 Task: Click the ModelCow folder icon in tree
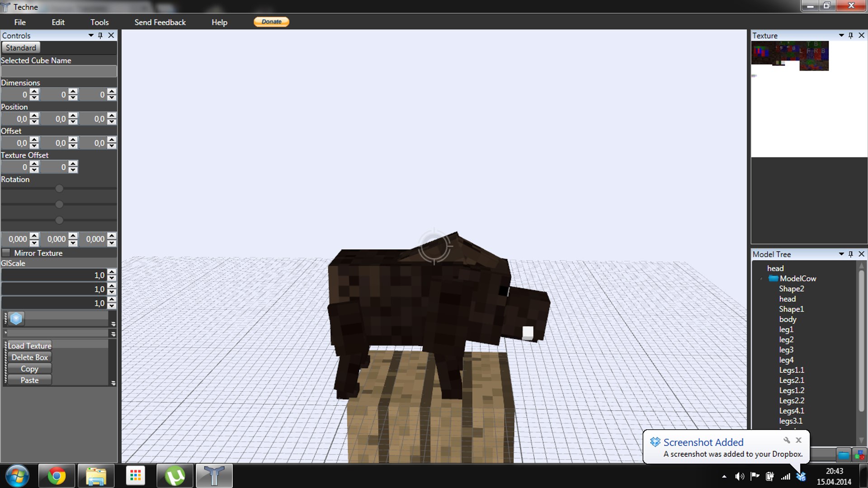tap(773, 279)
